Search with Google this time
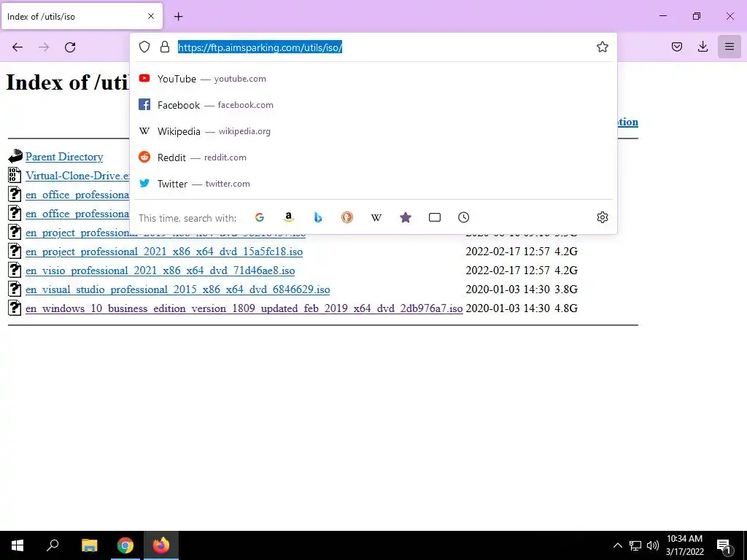This screenshot has height=560, width=747. 260,217
